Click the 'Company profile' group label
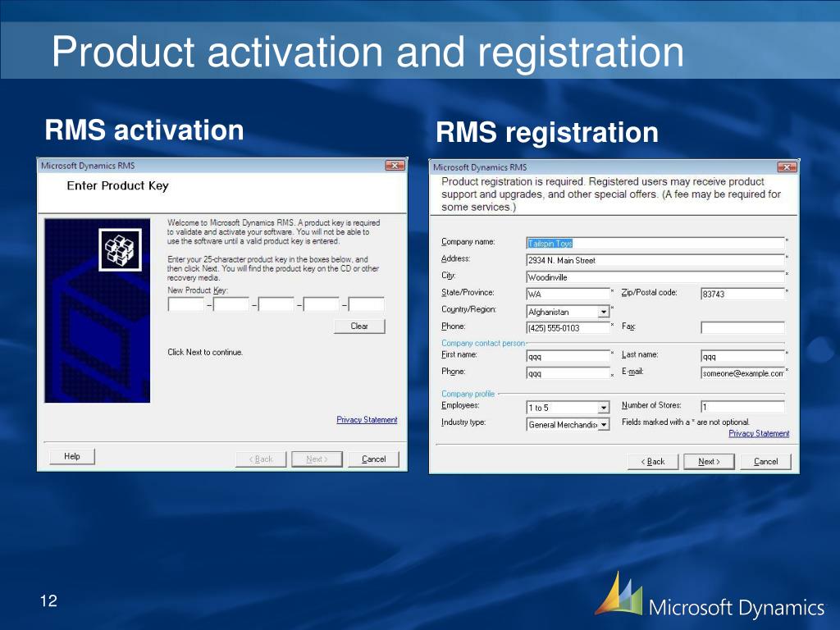 click(x=468, y=394)
